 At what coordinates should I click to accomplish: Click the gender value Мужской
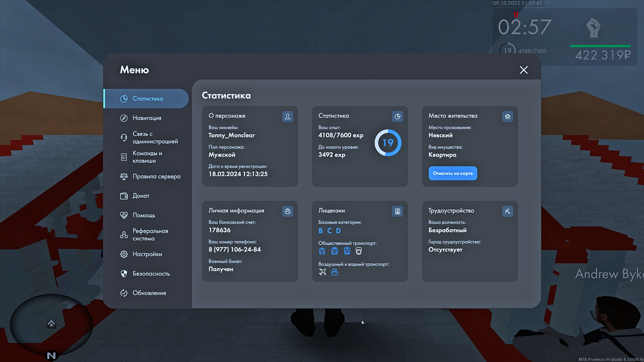pos(222,155)
